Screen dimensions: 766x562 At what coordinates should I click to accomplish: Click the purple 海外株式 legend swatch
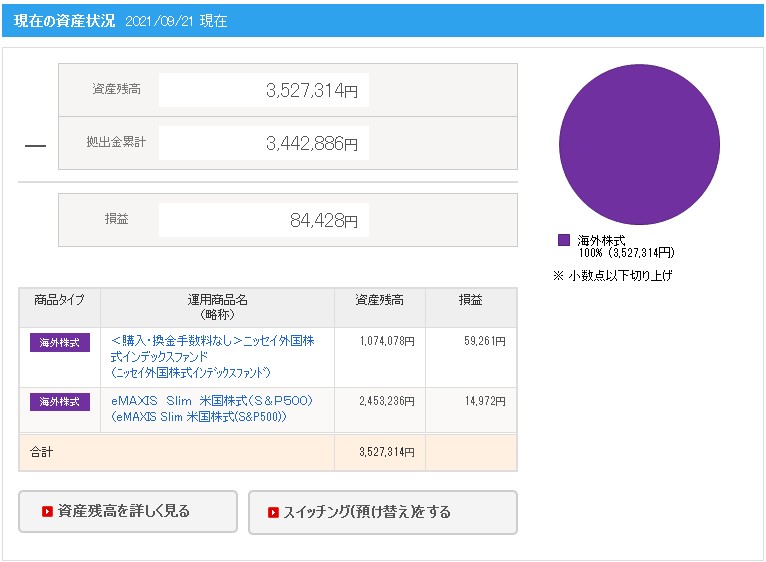point(564,240)
